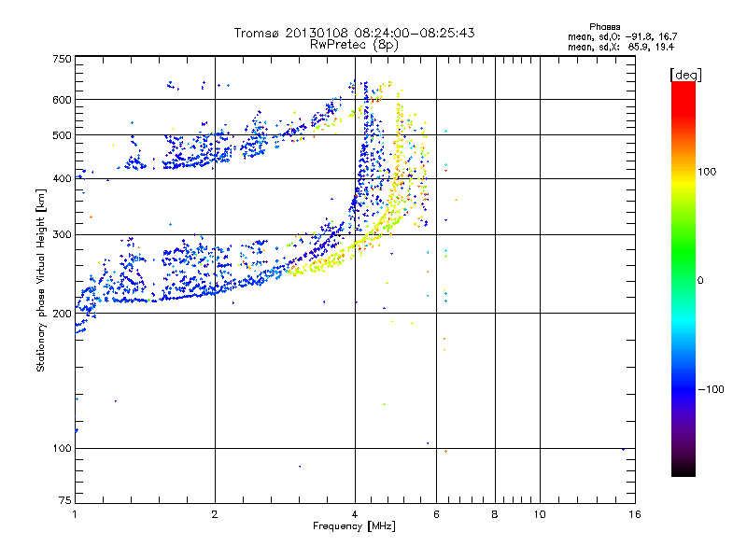Click the x-axis tick label '2'
The width and height of the screenshot is (747, 560).
tap(215, 514)
